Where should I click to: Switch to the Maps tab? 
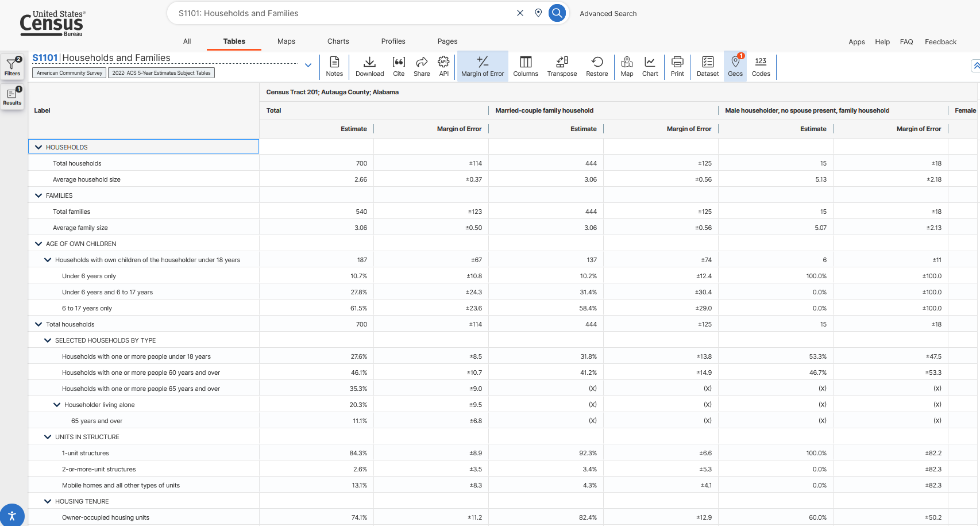pos(286,41)
